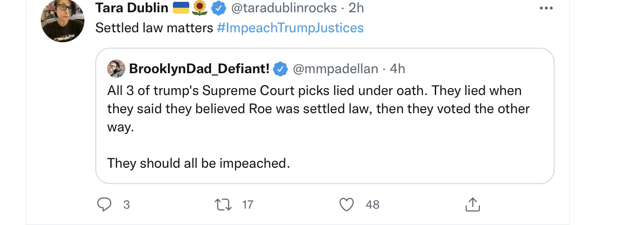Click the 2h tweet timestamp
644x225 pixels.
[x=356, y=8]
